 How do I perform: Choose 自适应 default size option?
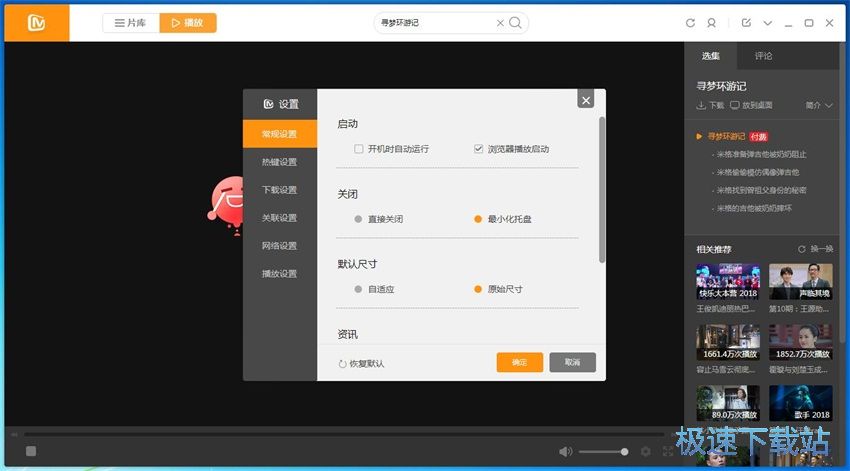click(358, 289)
